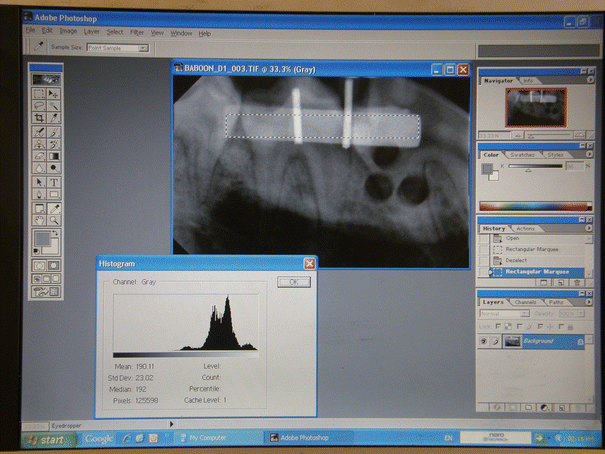Select the Lasso tool

coord(38,106)
